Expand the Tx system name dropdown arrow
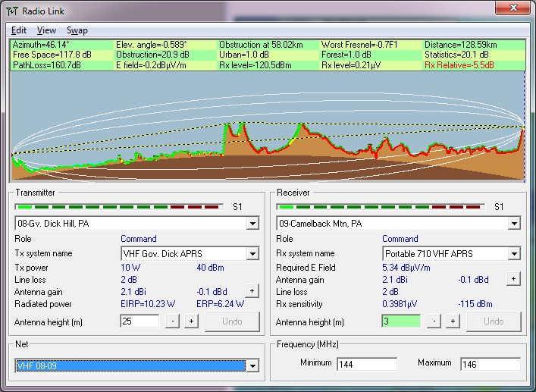The width and height of the screenshot is (536, 392). pos(252,253)
